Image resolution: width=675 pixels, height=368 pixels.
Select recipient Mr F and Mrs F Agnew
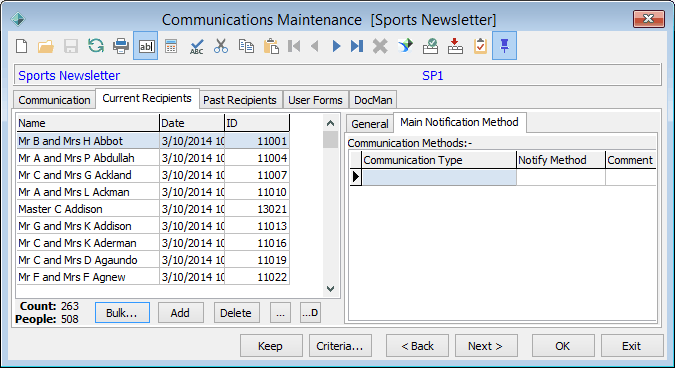(88, 277)
